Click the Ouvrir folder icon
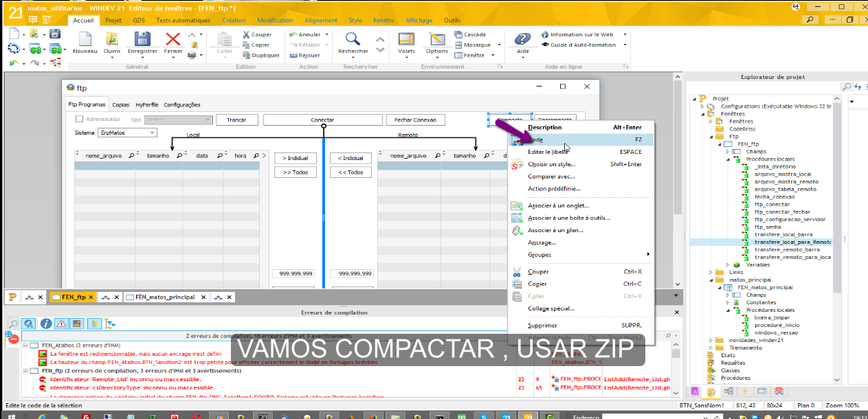The image size is (868, 419). coord(112,38)
